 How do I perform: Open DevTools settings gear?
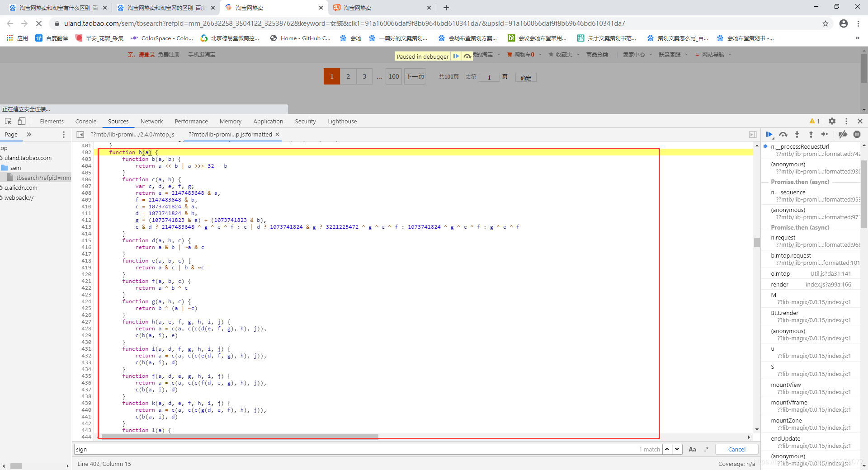[832, 121]
